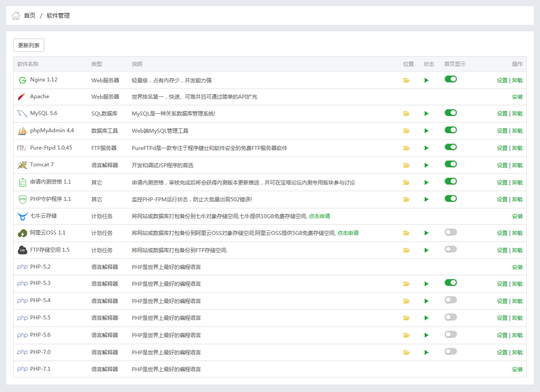Click the home icon in breadcrumb

[x=16, y=16]
